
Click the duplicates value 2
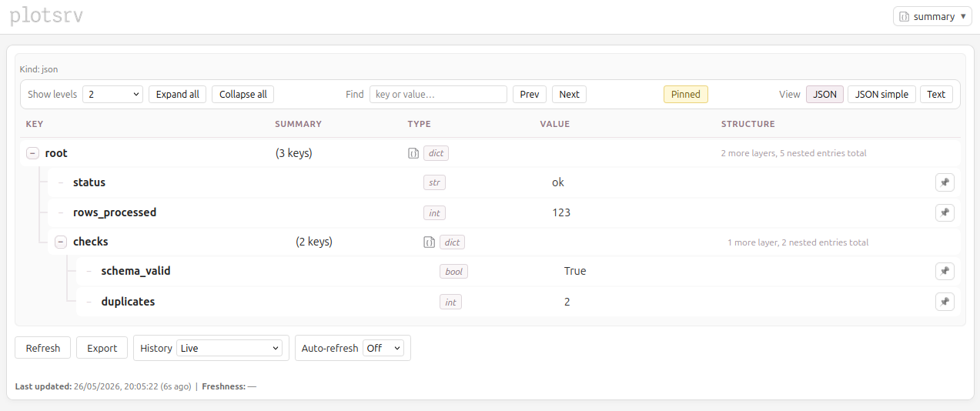point(567,302)
